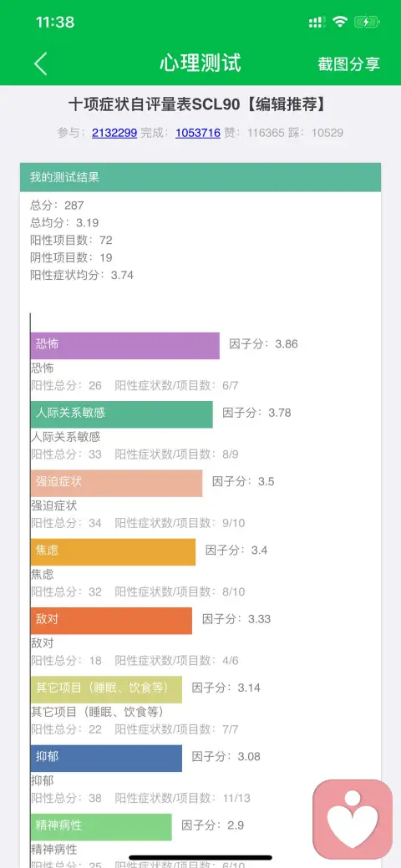Select the purple 恐怖 bar
The image size is (401, 868).
tap(125, 345)
